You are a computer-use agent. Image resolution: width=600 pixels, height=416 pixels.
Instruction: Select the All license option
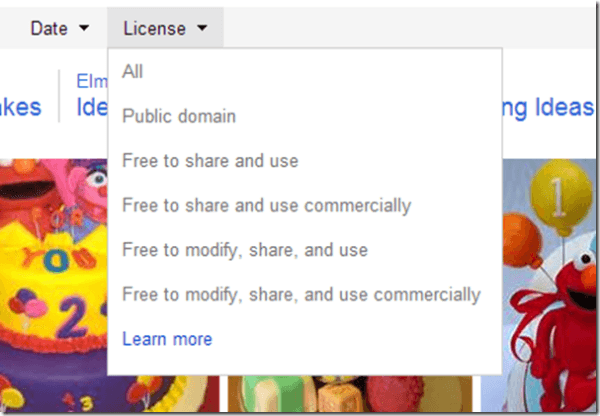point(133,71)
